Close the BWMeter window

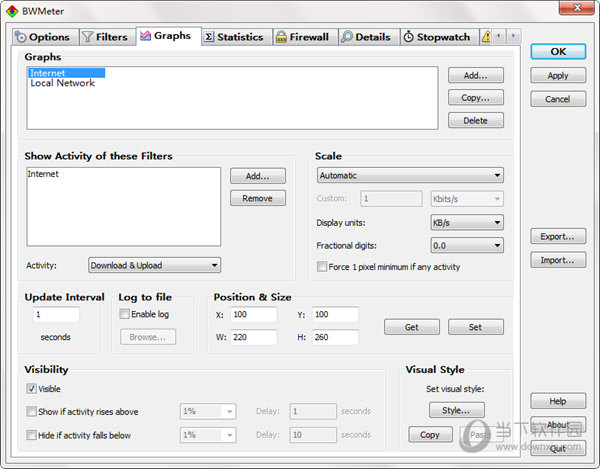click(x=577, y=8)
